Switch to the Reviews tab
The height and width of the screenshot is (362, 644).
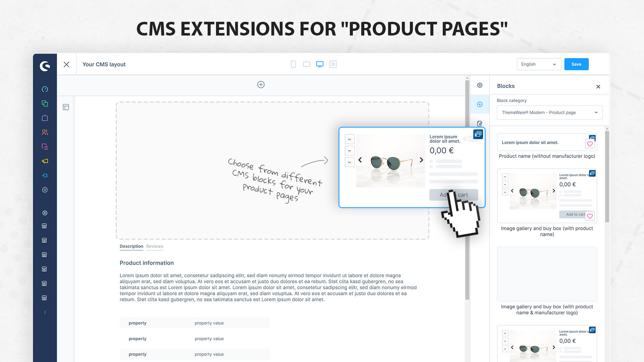tap(154, 246)
